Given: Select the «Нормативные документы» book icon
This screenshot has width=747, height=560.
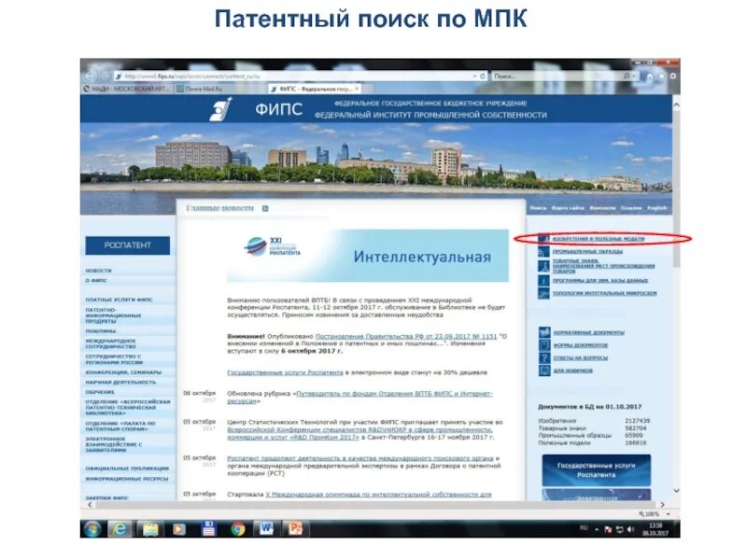Looking at the screenshot, I should [x=543, y=331].
